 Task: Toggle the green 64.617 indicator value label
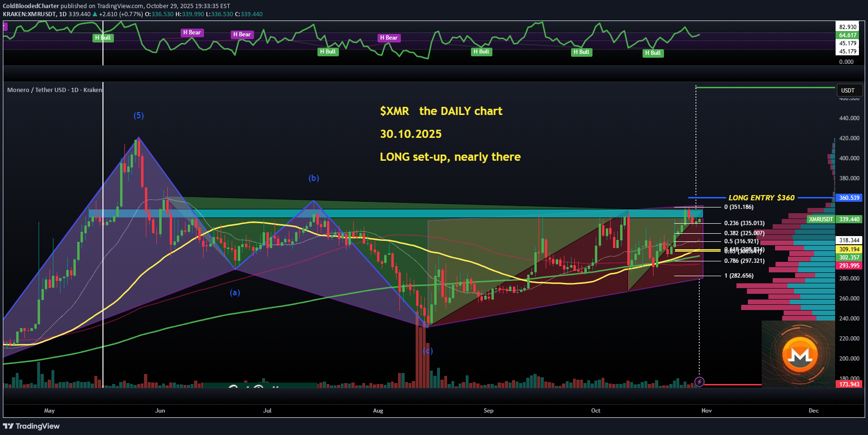(847, 35)
